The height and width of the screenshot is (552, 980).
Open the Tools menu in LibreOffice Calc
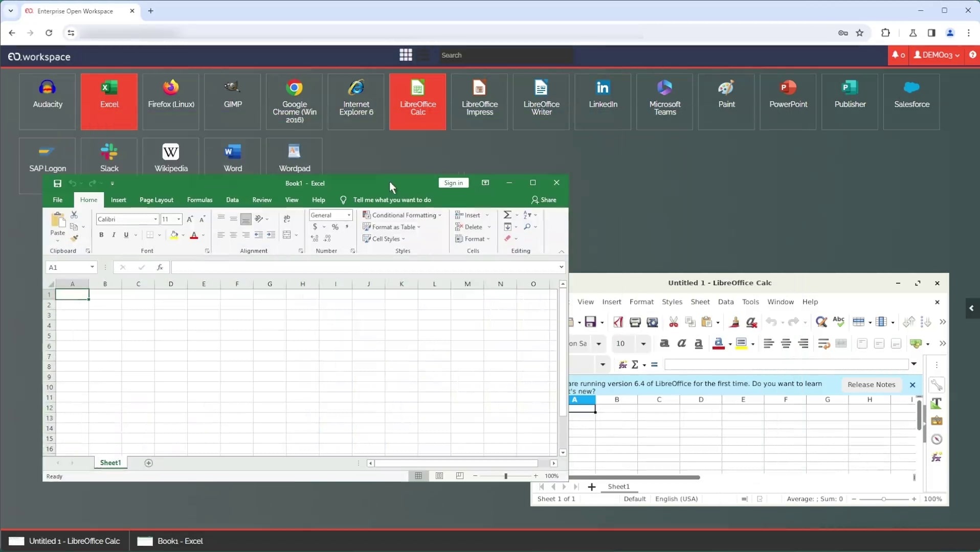[750, 302]
